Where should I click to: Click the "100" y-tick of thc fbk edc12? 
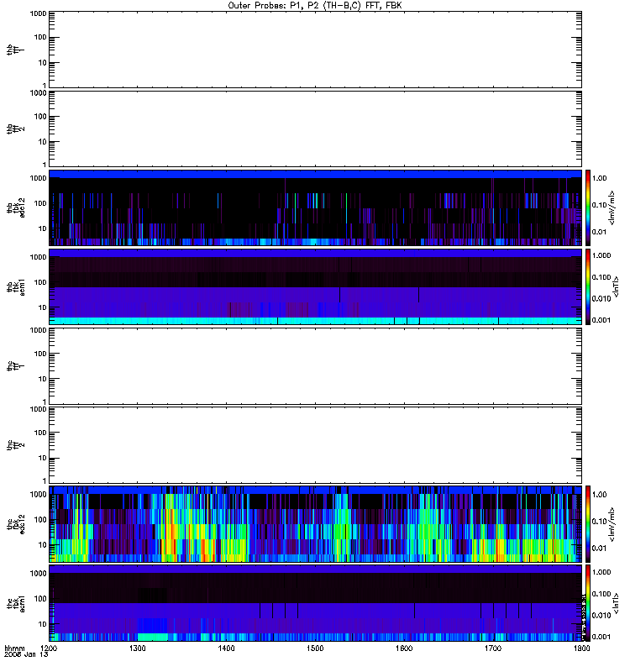tap(40, 520)
